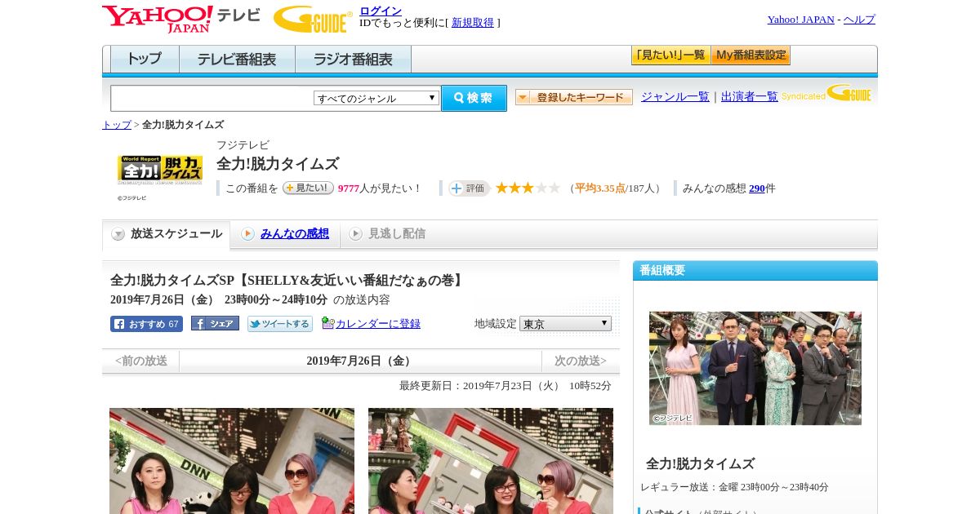Switch to the トップ tab
Screen dimensions: 980x514
point(145,60)
